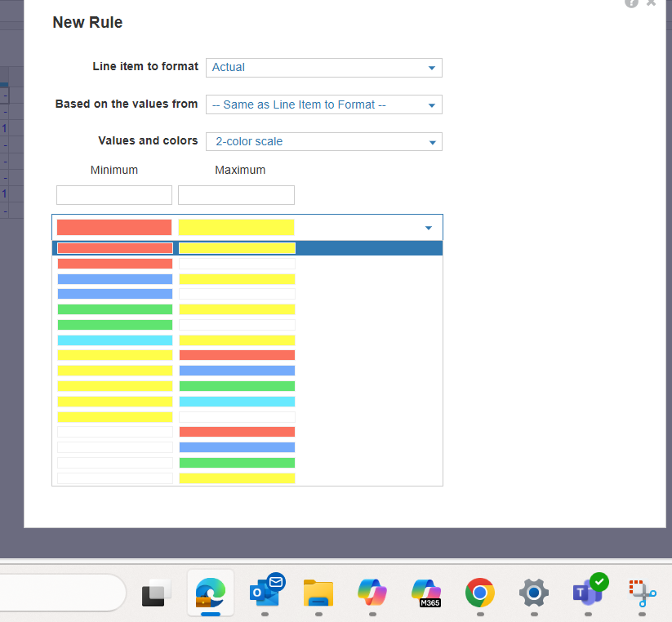Open the Values and colors 2-color scale dropdown

[x=323, y=141]
